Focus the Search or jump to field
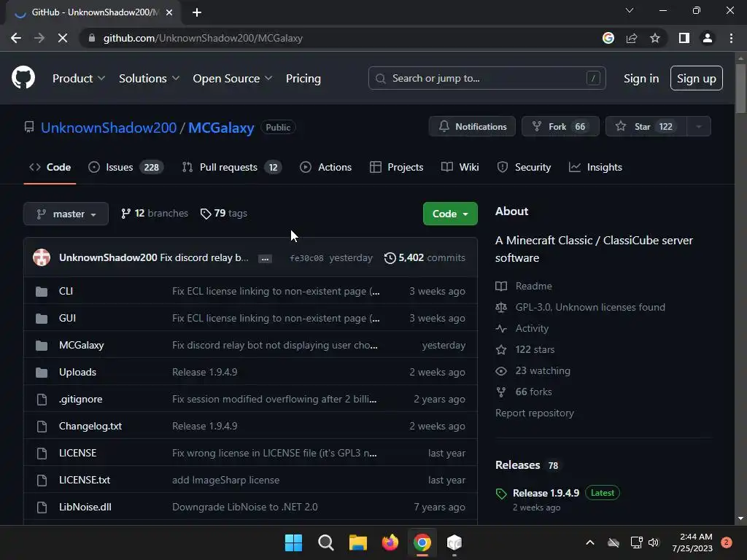 (487, 78)
